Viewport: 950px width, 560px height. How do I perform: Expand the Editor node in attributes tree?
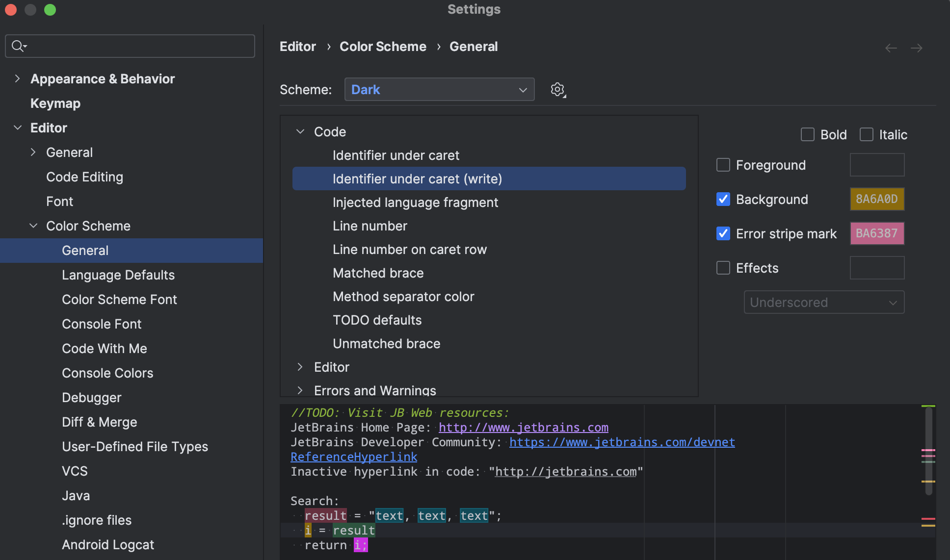click(300, 367)
